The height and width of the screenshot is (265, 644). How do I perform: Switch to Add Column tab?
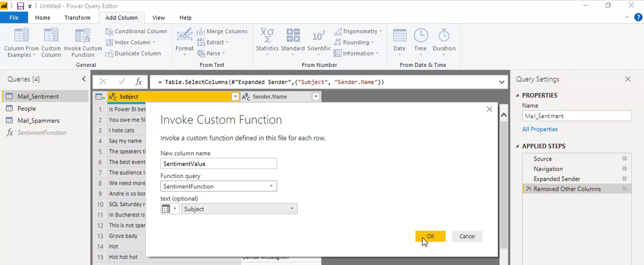point(122,18)
